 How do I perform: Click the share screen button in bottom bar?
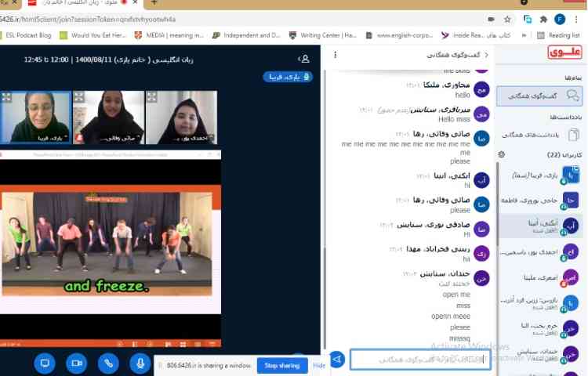pos(45,363)
